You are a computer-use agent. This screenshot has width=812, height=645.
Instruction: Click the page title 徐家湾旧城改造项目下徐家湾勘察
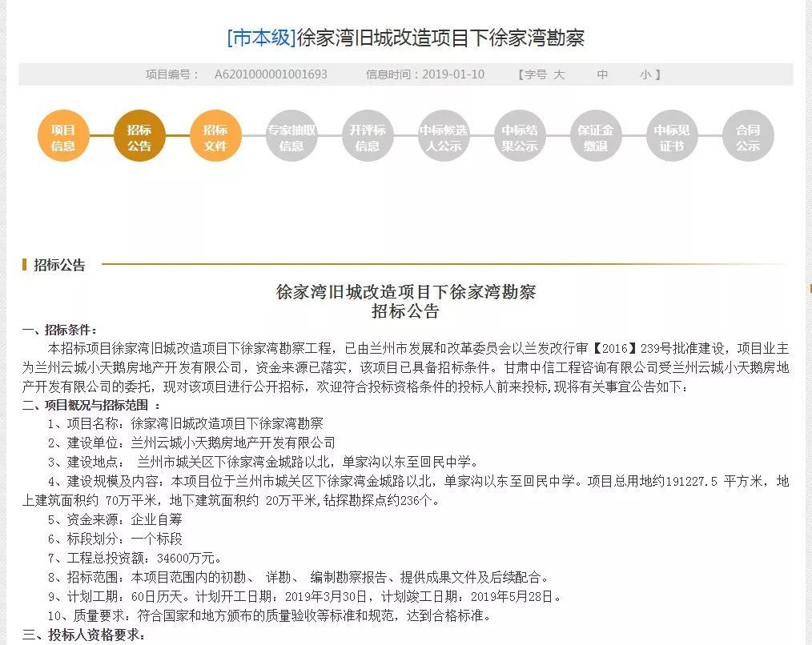point(440,38)
